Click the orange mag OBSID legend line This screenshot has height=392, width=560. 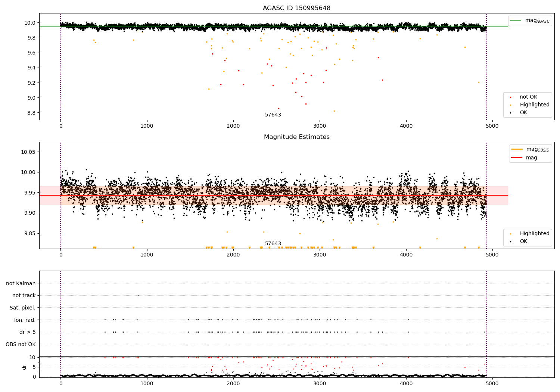point(517,149)
